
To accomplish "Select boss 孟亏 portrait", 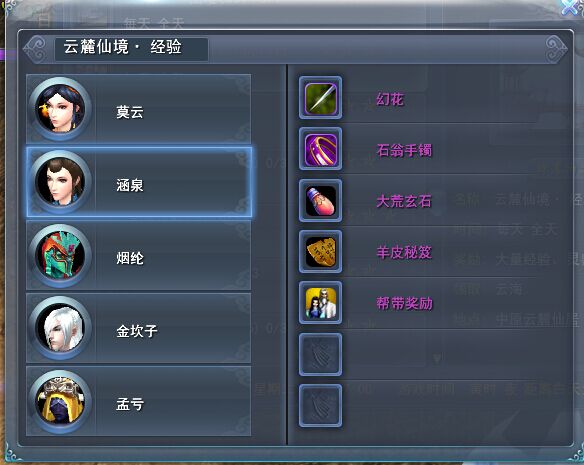I will (60, 401).
